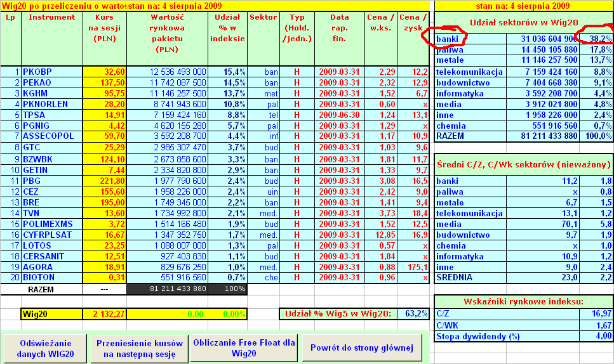Screen dimensions: 614x364
Task: Click the index share cell 10,8%
Action: tap(227, 104)
